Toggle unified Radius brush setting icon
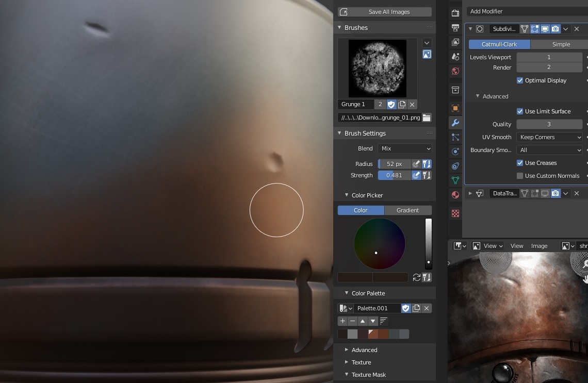This screenshot has height=383, width=588. pos(427,164)
